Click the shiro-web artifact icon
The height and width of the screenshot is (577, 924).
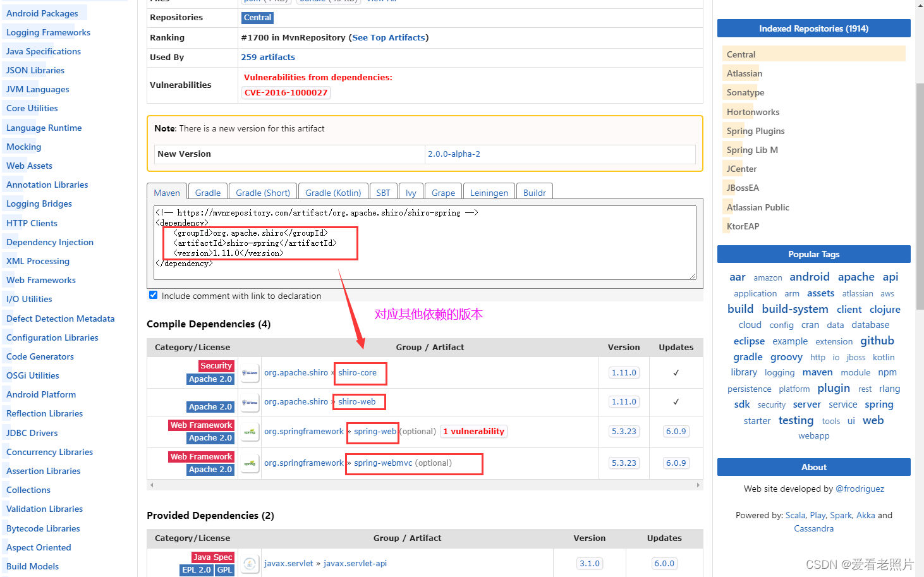(250, 402)
